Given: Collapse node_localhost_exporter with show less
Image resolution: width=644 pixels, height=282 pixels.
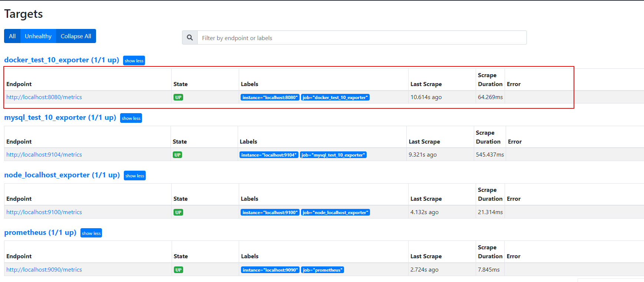Looking at the screenshot, I should (x=135, y=176).
